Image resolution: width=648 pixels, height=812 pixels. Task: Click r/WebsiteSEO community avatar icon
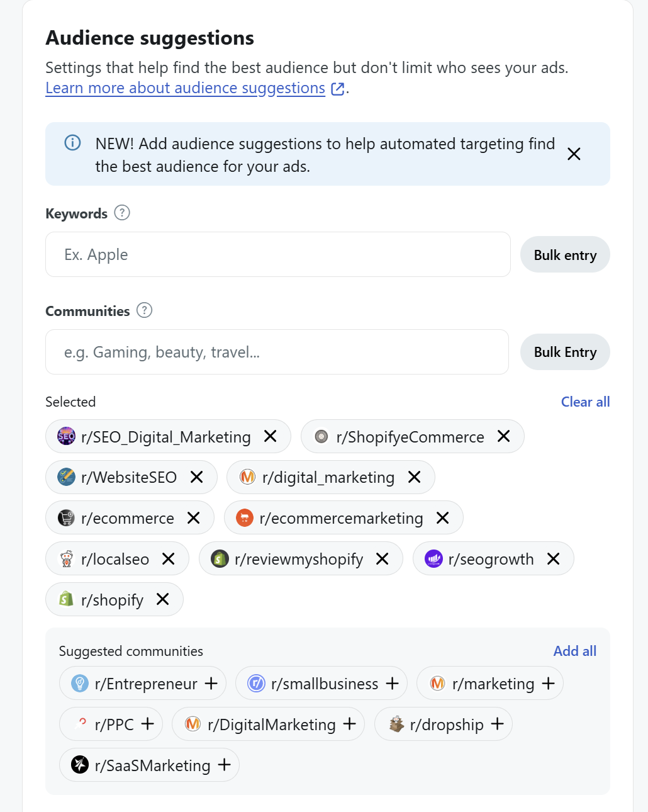click(66, 476)
